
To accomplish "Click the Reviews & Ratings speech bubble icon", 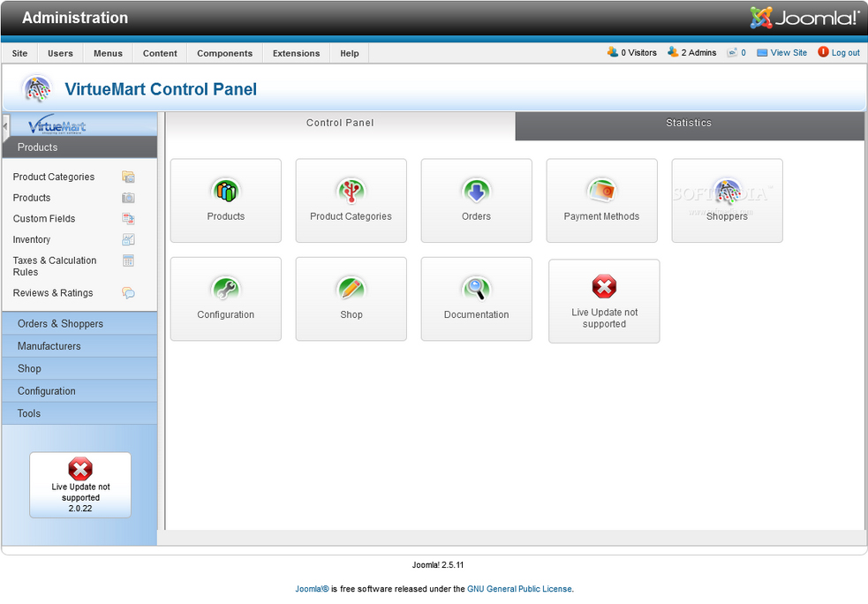I will pos(128,293).
